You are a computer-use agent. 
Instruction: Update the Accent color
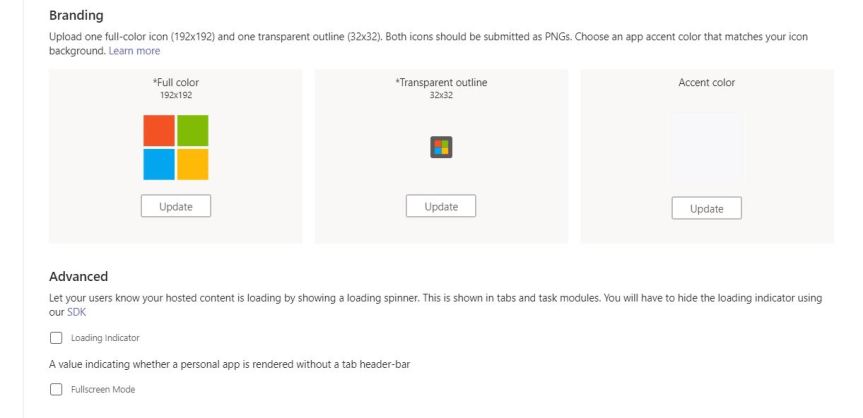tap(707, 208)
